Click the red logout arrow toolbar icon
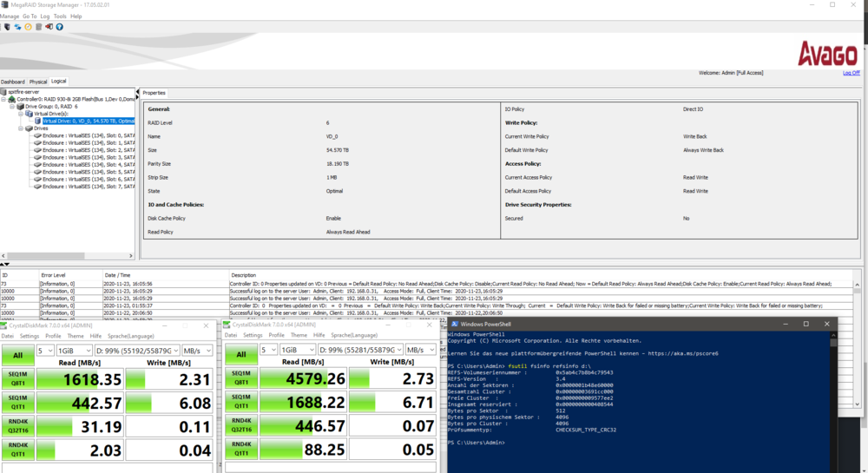This screenshot has height=473, width=868. (49, 27)
